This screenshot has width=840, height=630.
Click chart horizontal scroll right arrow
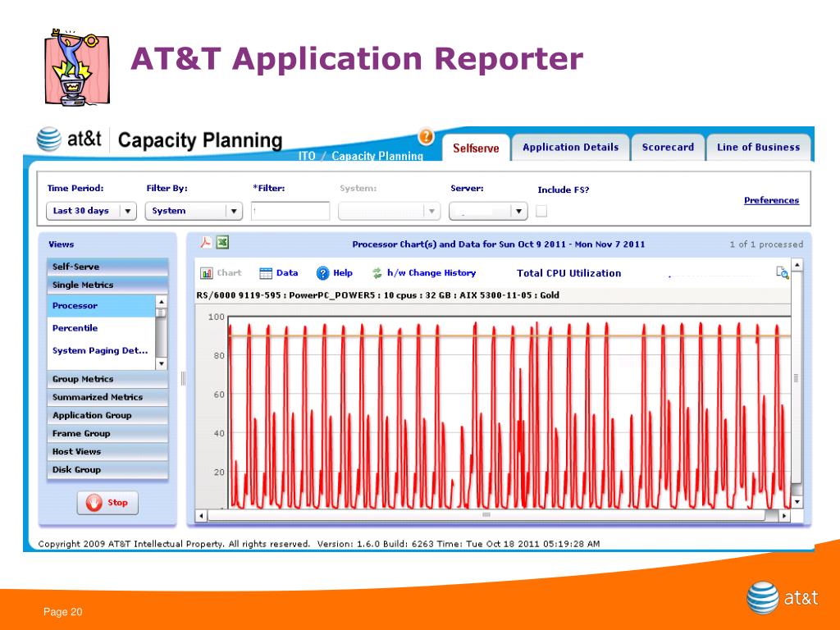coord(784,516)
